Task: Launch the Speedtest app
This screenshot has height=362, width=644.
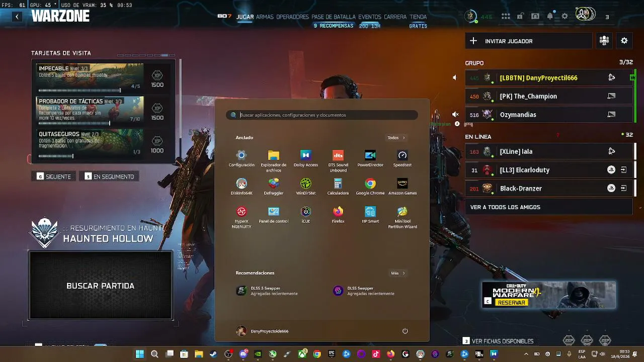Action: coord(403,158)
